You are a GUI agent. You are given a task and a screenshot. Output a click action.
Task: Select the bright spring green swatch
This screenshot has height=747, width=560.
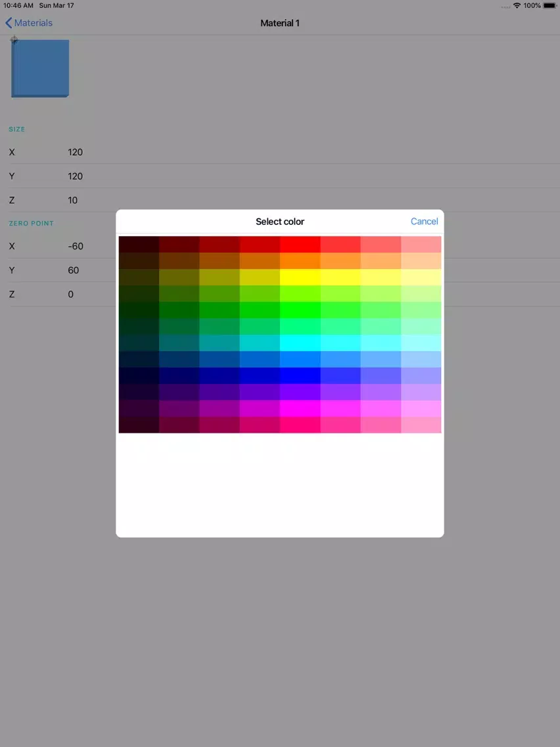pyautogui.click(x=300, y=326)
